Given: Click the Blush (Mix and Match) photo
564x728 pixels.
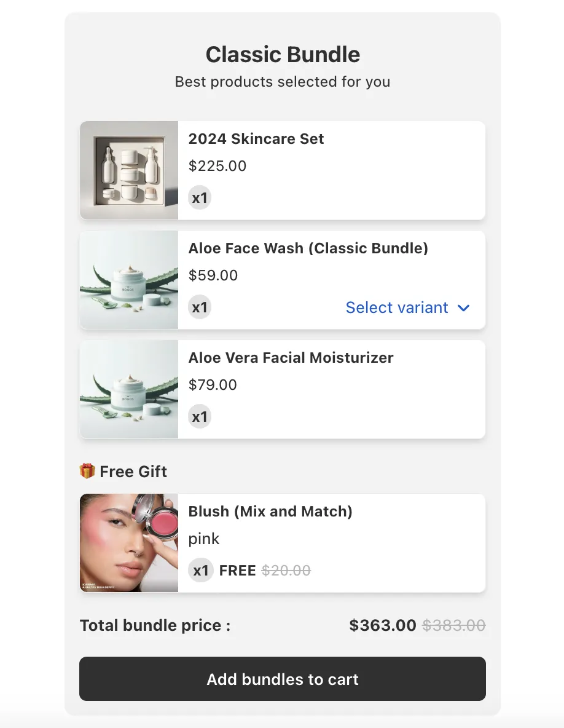Looking at the screenshot, I should tap(128, 543).
